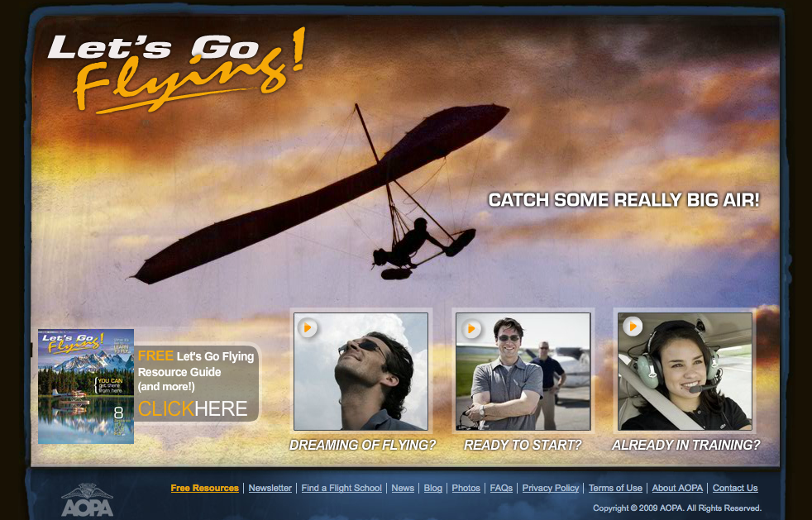The height and width of the screenshot is (520, 812).
Task: Click the Let's Go Flying logo
Action: pos(176,70)
